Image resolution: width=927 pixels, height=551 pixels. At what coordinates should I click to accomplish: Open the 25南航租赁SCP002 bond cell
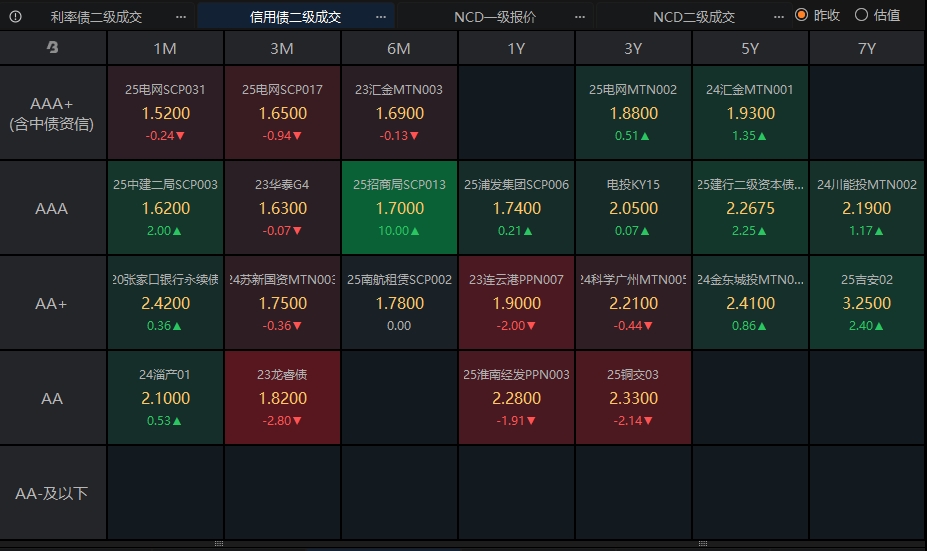coord(399,303)
